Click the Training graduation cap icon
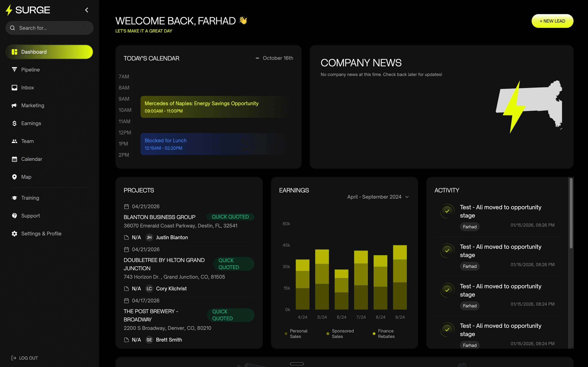588x367 pixels. pyautogui.click(x=14, y=198)
